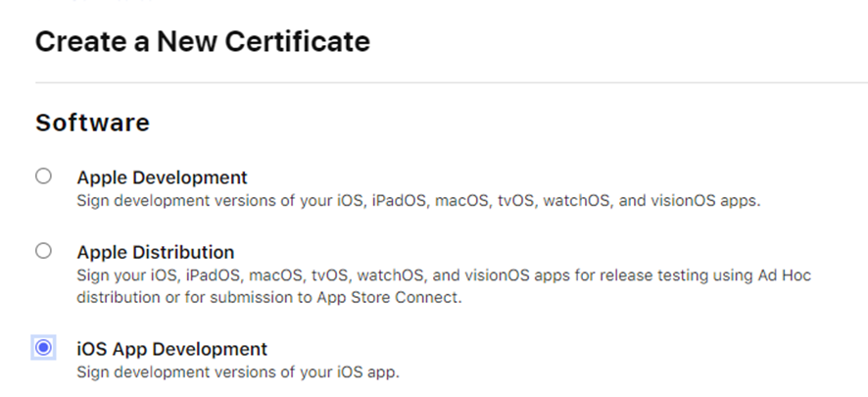The height and width of the screenshot is (397, 868).
Task: Click the horizontal divider below the page title
Action: click(451, 82)
